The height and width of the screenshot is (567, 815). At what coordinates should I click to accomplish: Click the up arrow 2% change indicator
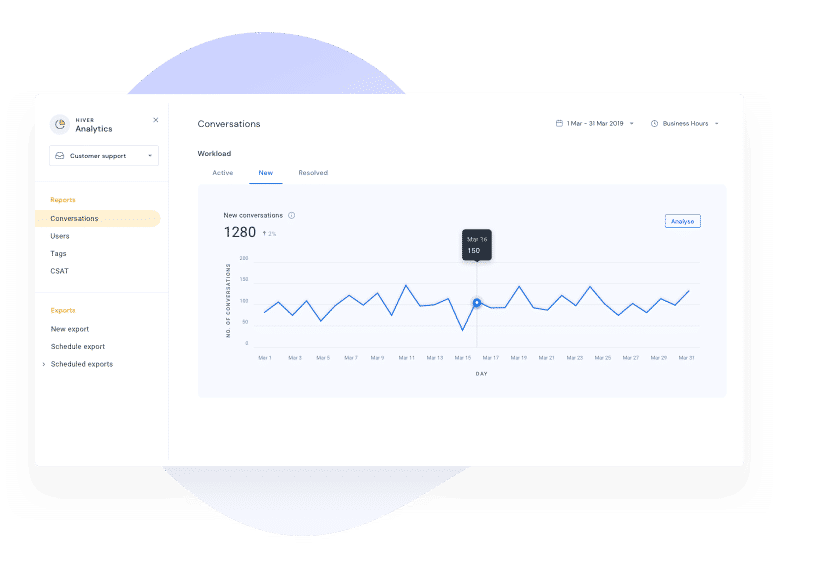269,234
